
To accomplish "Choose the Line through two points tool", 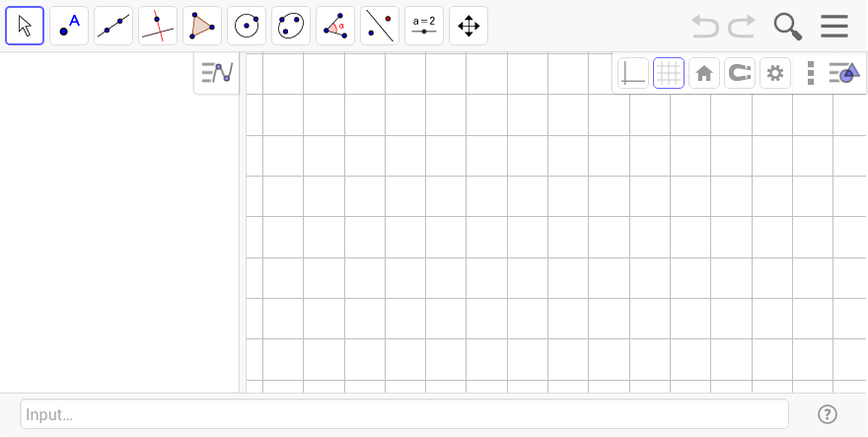I will point(113,26).
